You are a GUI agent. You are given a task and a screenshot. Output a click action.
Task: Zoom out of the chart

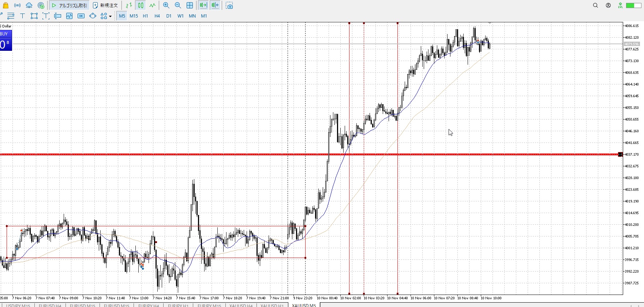(178, 5)
